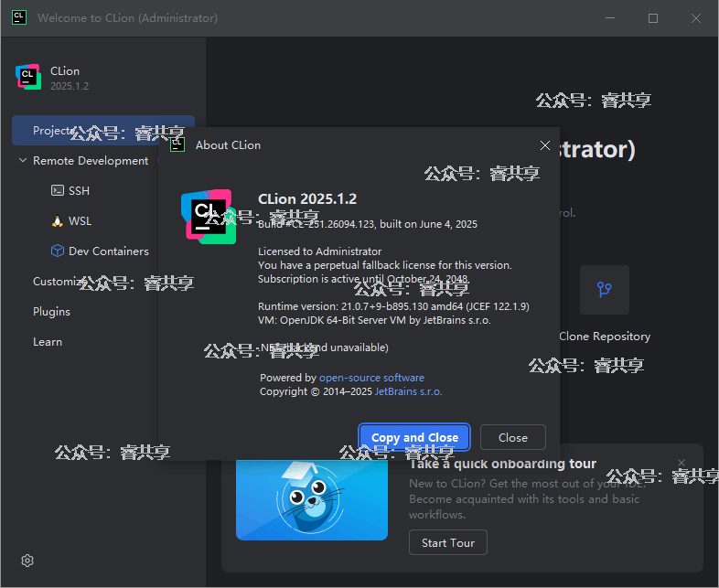The image size is (719, 588).
Task: Click the Start Tour button
Action: (448, 542)
